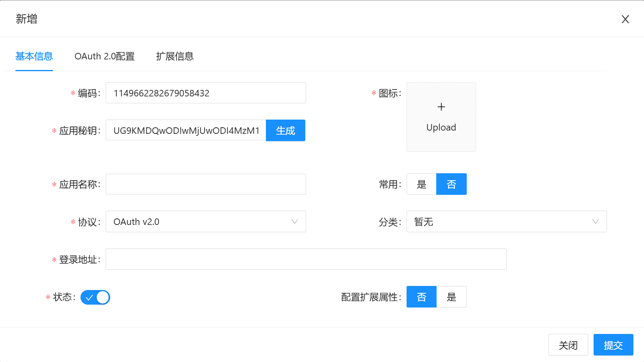Open the 协议 dropdown showing OAuth v2.0
This screenshot has height=362, width=644.
click(x=205, y=222)
